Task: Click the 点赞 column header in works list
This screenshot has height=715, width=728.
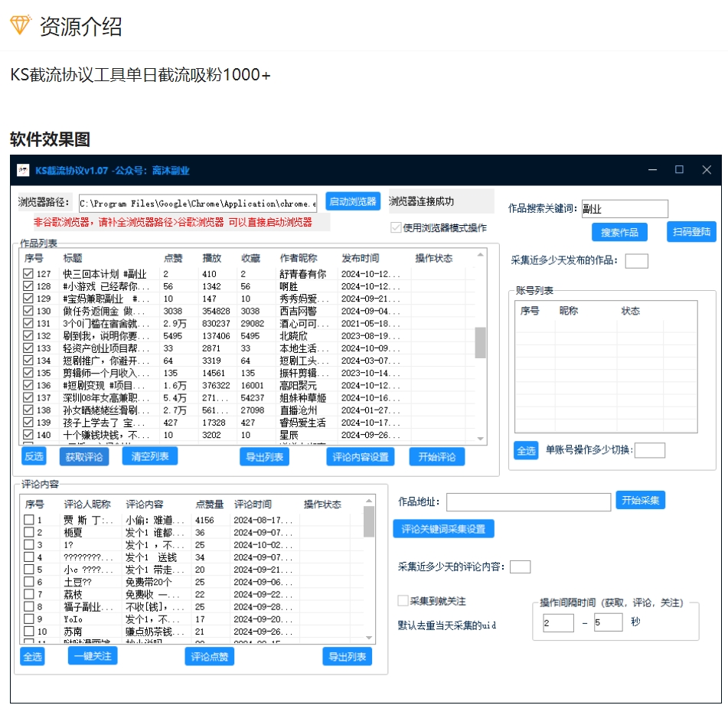Action: tap(173, 259)
